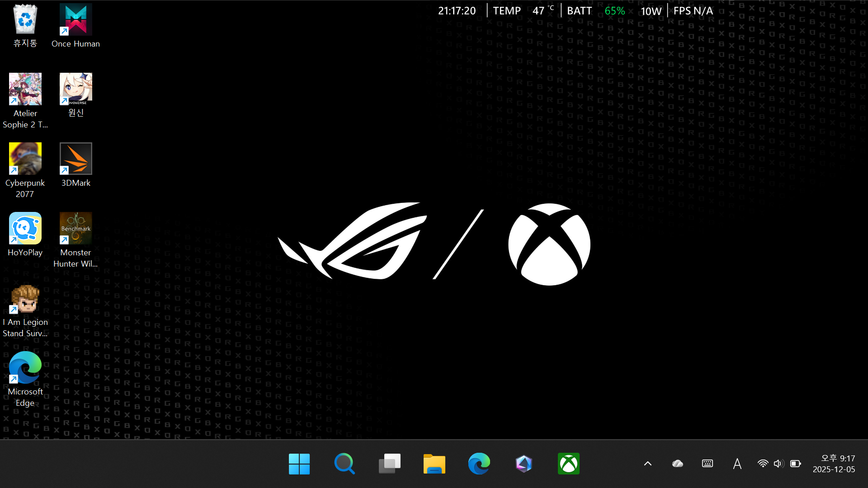Open taskbar Search
This screenshot has height=488, width=868.
coord(344,464)
